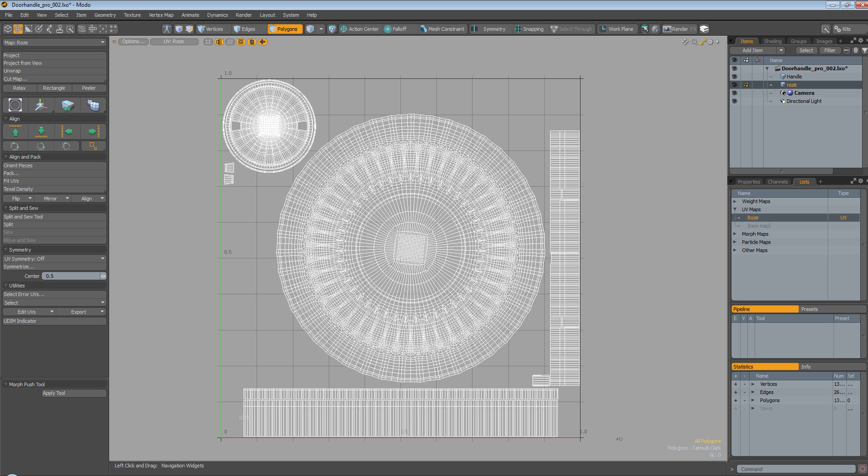Select the UV transform tool with circle icon
The image size is (868, 476).
click(15, 105)
